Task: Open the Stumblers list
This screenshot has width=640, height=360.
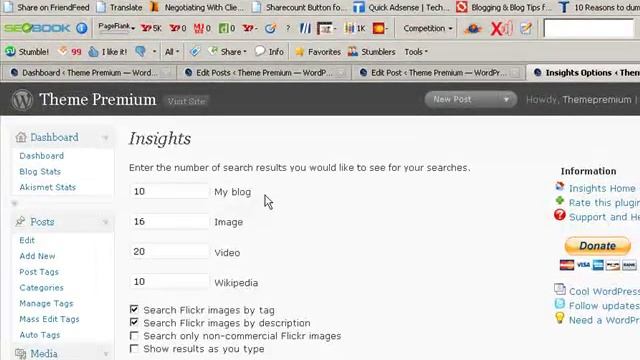Action: [x=371, y=52]
